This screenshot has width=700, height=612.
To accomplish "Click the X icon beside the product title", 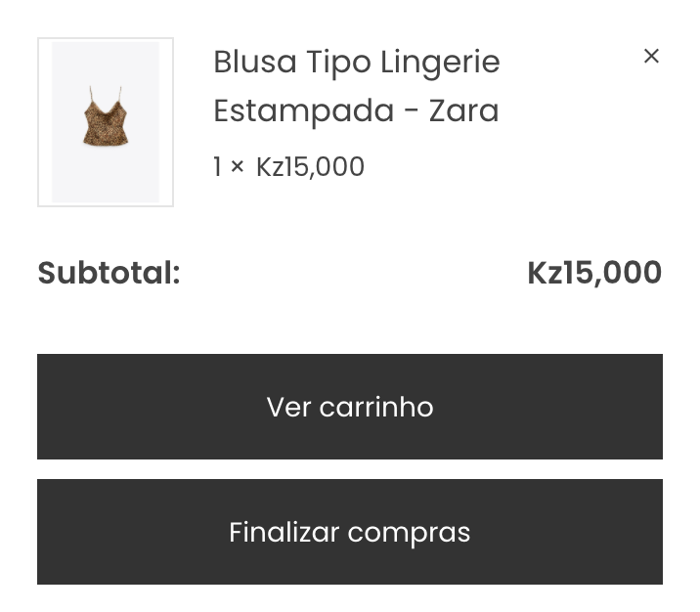I will click(x=651, y=57).
